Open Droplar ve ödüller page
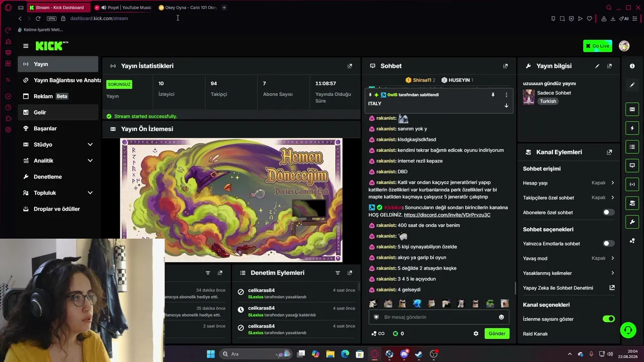644x362 pixels. pyautogui.click(x=59, y=209)
